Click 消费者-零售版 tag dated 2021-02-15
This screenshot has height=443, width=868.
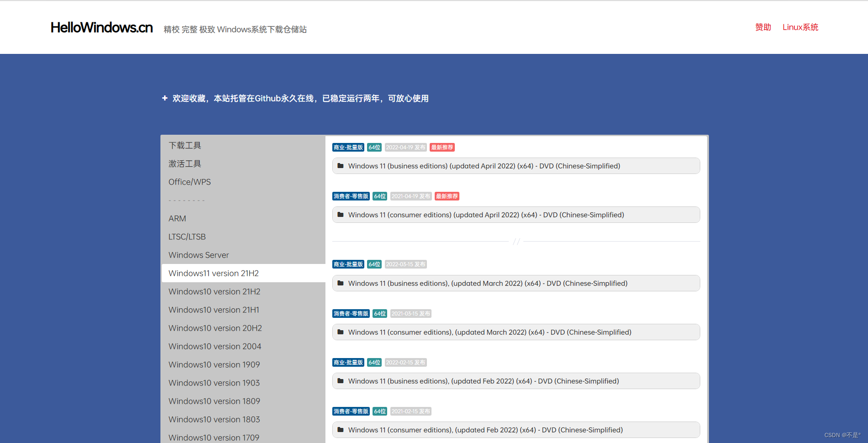pyautogui.click(x=351, y=411)
